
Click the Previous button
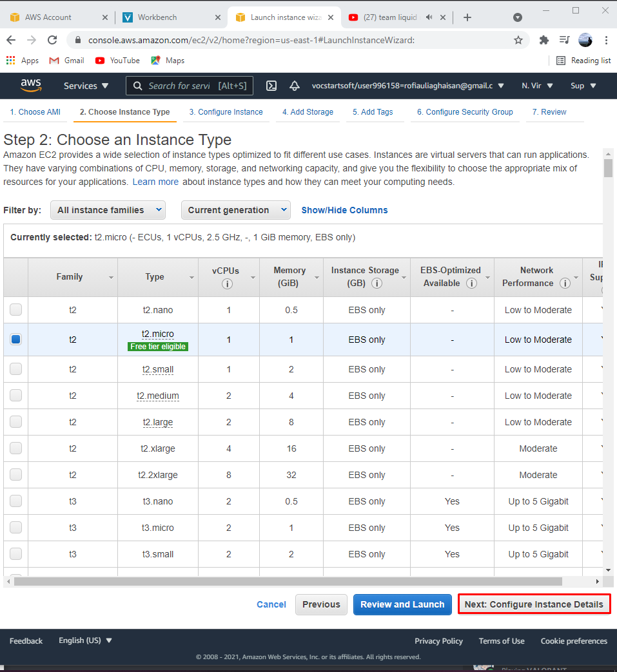(321, 604)
